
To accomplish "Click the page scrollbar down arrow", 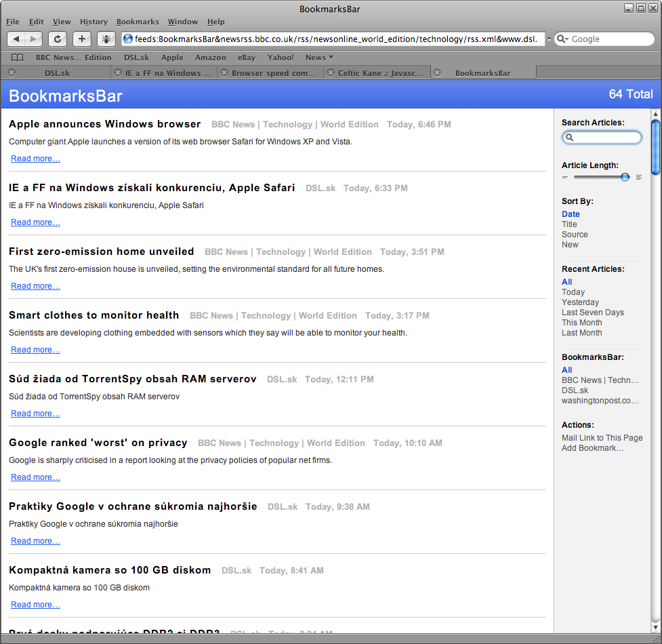I will coord(655,628).
